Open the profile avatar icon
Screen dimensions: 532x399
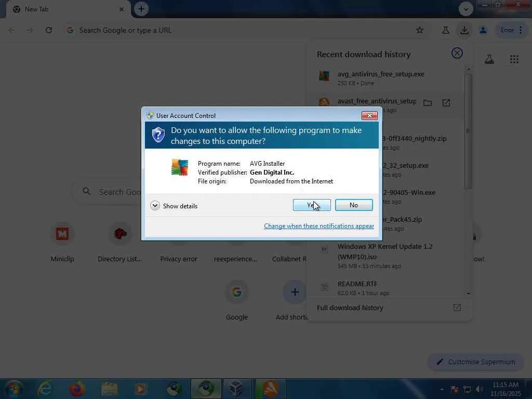(x=483, y=30)
